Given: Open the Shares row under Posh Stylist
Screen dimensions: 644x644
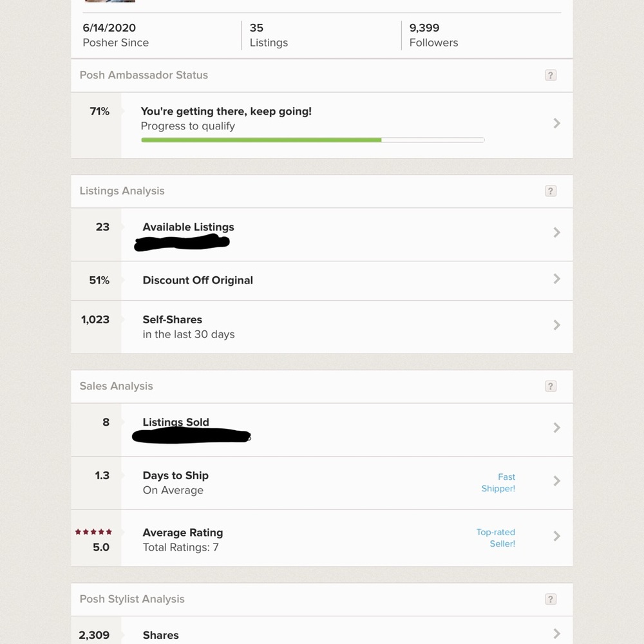Looking at the screenshot, I should (x=160, y=635).
